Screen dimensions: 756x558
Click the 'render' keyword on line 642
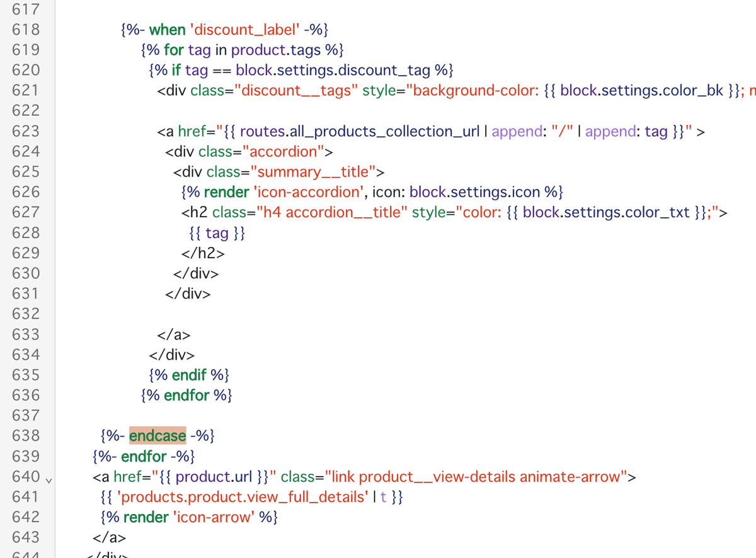point(146,517)
